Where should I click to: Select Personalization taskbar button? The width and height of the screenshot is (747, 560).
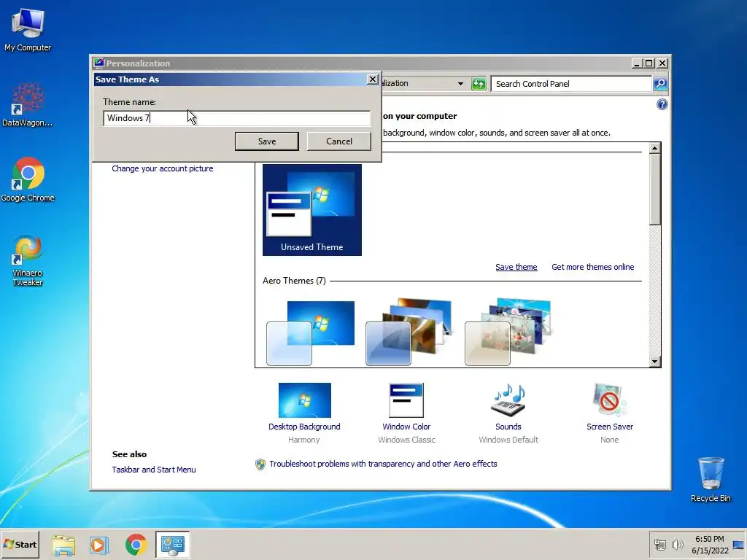click(172, 545)
